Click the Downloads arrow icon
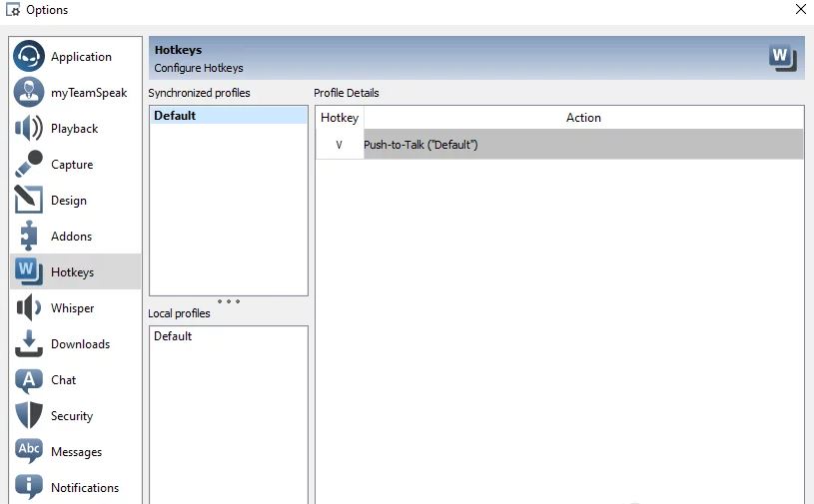Image resolution: width=814 pixels, height=504 pixels. click(29, 343)
